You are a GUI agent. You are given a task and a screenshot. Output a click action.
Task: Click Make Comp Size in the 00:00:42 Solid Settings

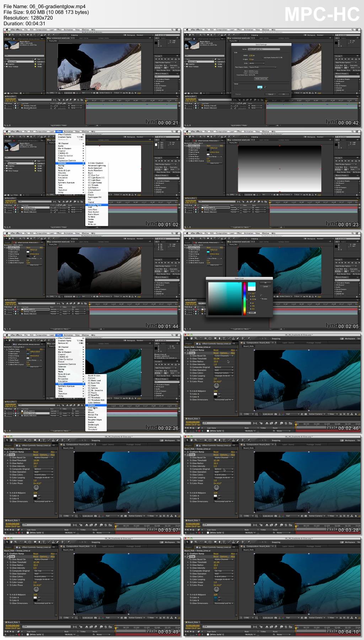[x=261, y=79]
